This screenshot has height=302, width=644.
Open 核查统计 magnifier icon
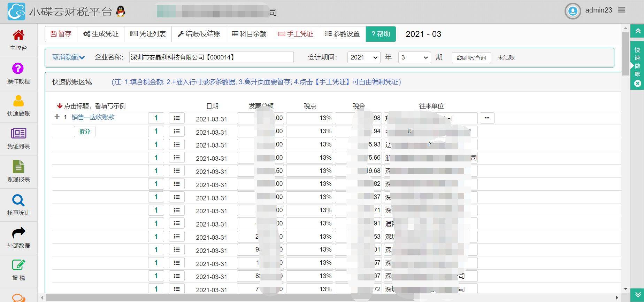(x=18, y=200)
